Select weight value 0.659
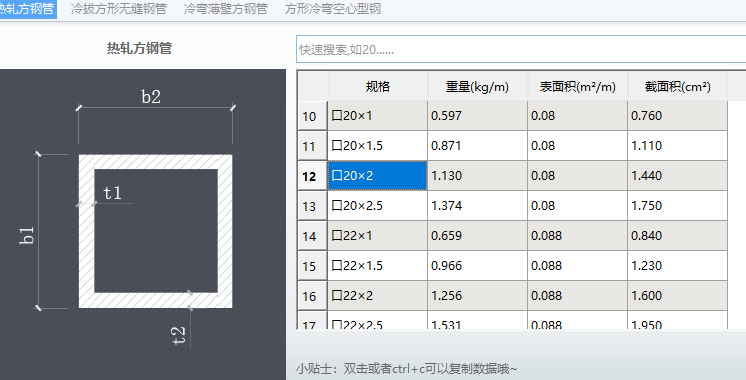746x380 pixels. (478, 235)
